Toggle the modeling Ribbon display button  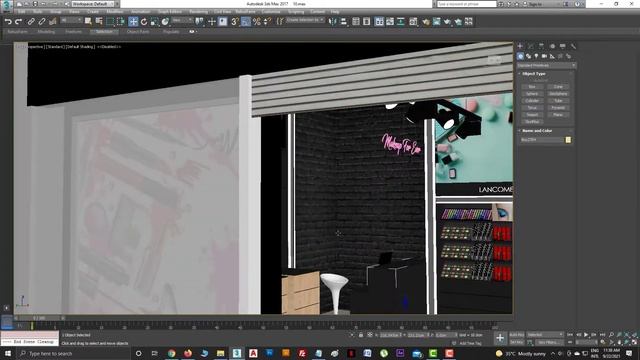[379, 22]
